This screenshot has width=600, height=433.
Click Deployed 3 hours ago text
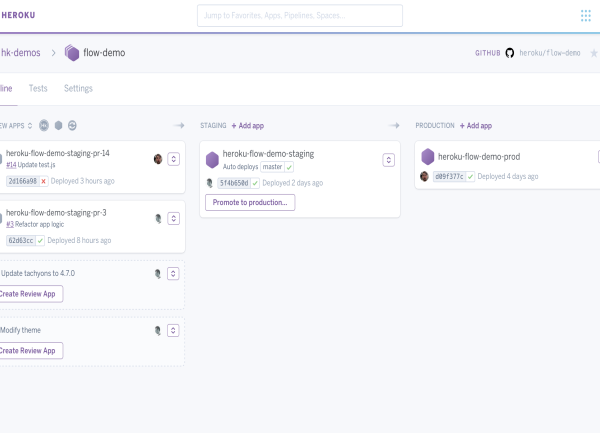point(83,181)
